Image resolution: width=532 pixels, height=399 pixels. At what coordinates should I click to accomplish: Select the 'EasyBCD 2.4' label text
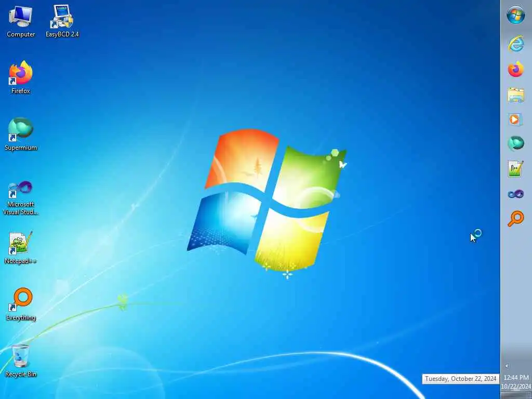[x=62, y=34]
